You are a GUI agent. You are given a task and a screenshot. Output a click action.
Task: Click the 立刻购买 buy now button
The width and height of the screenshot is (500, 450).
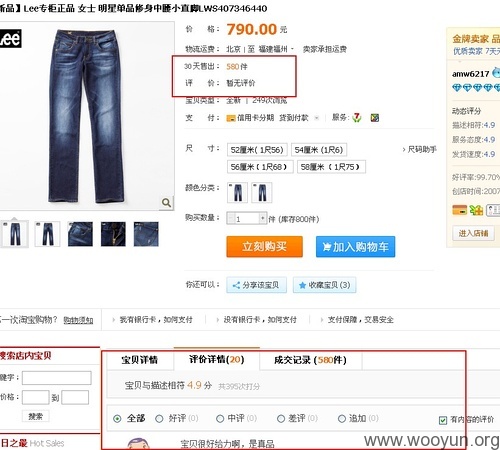click(264, 247)
